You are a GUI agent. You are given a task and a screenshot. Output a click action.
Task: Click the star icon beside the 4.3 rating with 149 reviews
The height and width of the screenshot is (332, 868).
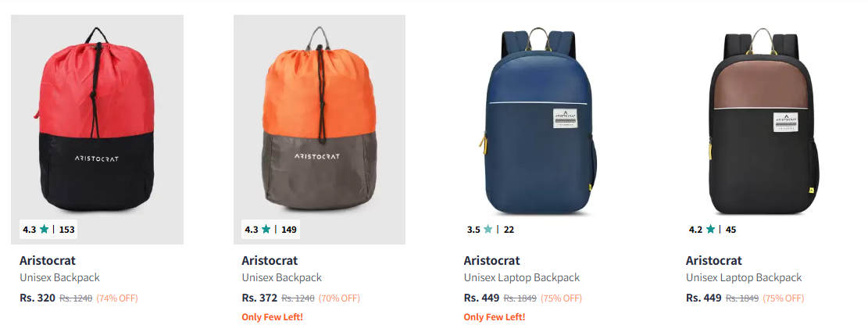(x=266, y=230)
